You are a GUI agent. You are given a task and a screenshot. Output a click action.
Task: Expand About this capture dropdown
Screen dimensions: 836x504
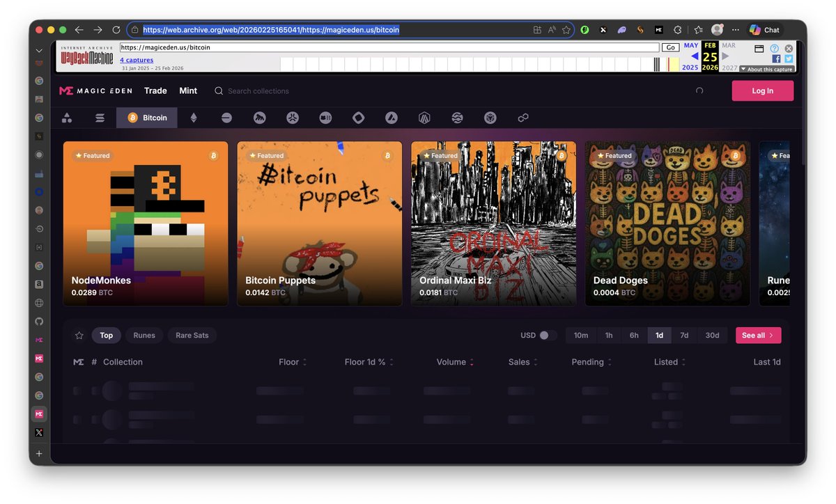766,69
